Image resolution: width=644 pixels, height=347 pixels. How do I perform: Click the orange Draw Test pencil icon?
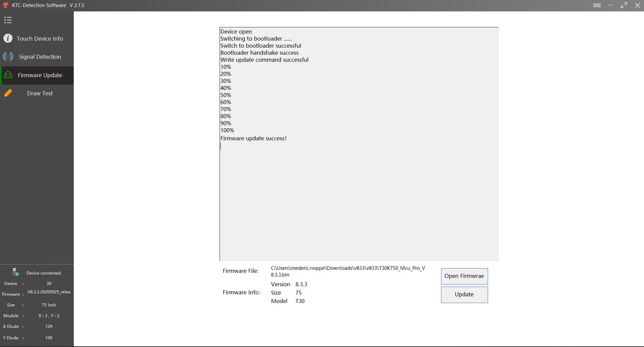click(8, 93)
